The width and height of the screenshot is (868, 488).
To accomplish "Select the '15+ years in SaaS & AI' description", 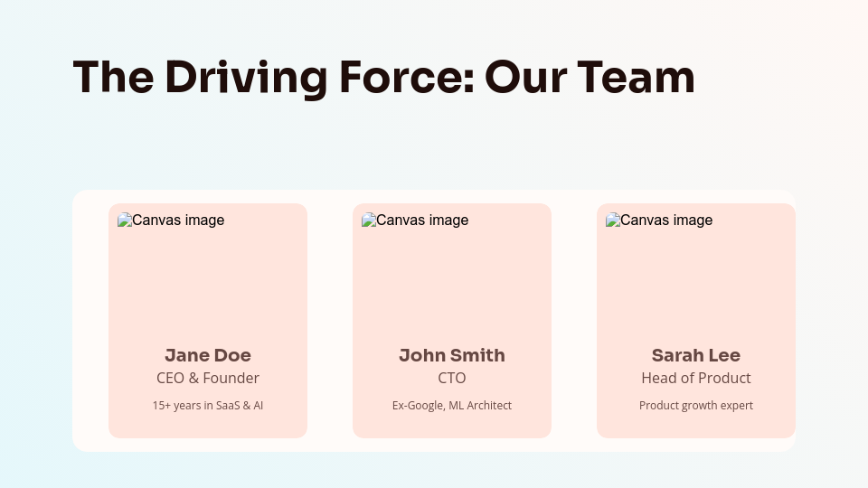I will point(208,406).
